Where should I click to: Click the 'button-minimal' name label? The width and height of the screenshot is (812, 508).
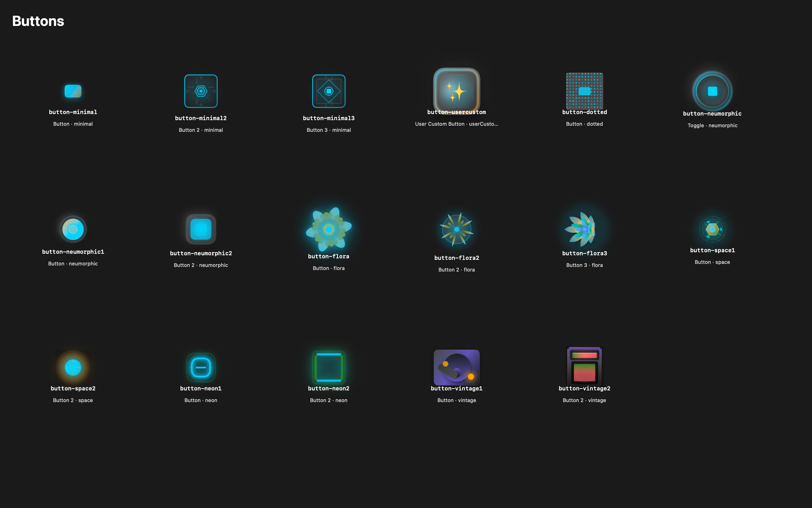click(73, 112)
